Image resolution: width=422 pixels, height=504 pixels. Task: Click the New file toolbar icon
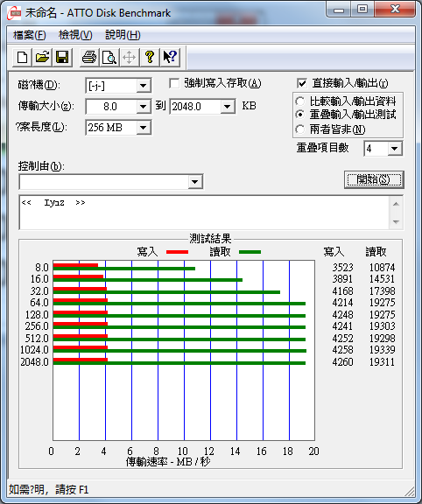[x=22, y=58]
